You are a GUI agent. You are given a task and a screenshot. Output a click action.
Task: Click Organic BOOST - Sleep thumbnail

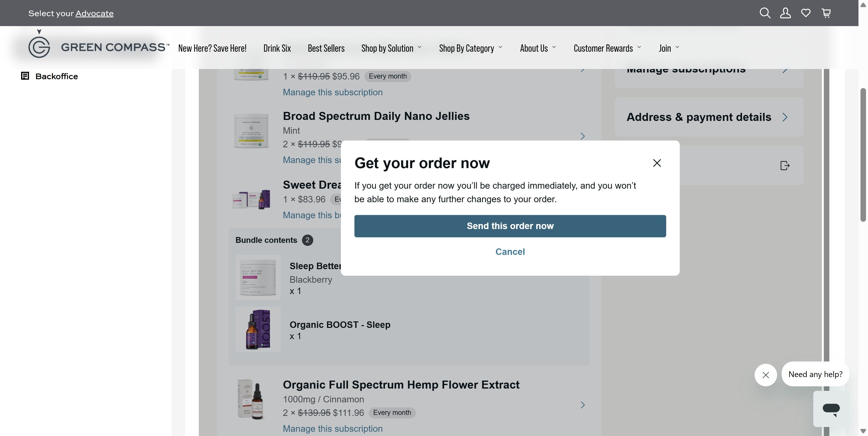(x=258, y=329)
